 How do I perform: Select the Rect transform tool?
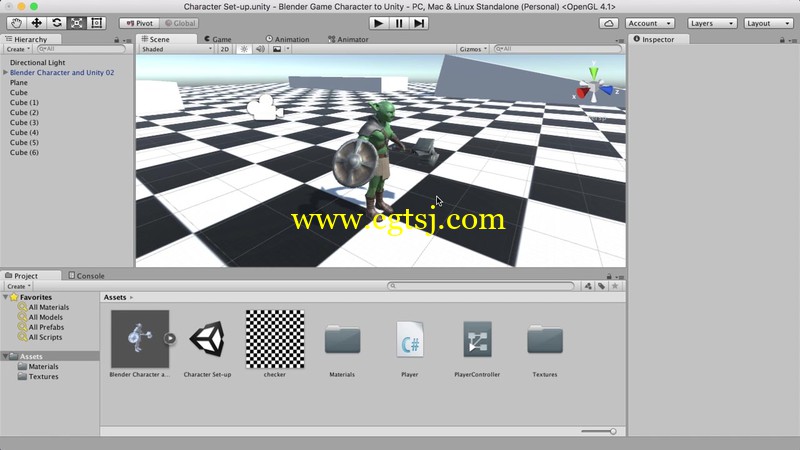pos(96,23)
